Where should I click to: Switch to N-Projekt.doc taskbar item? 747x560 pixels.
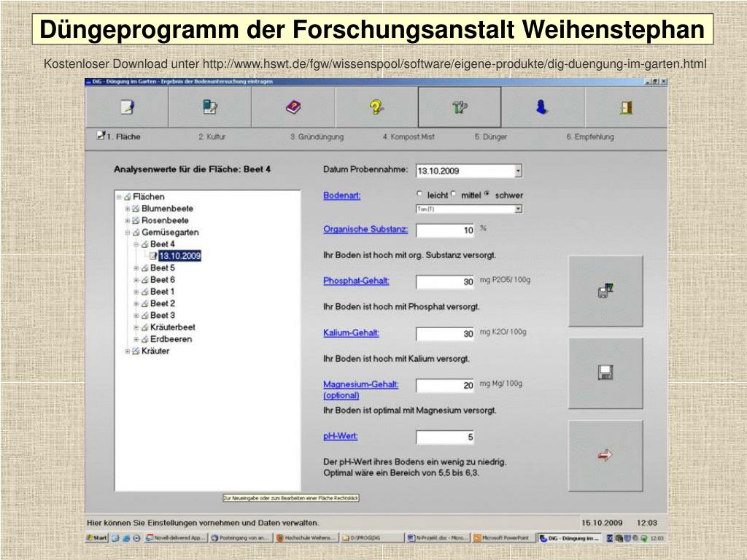click(438, 538)
